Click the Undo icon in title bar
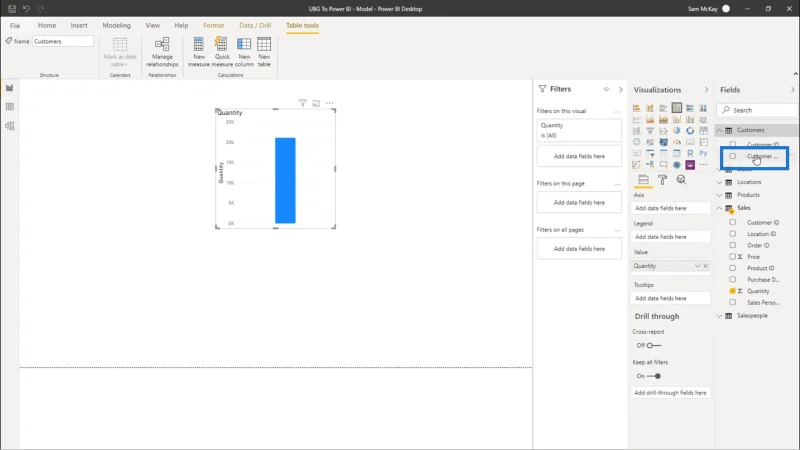This screenshot has width=800, height=450. point(26,9)
